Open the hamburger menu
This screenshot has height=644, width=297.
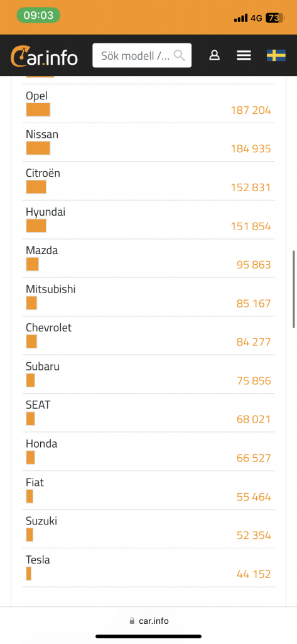coord(244,55)
